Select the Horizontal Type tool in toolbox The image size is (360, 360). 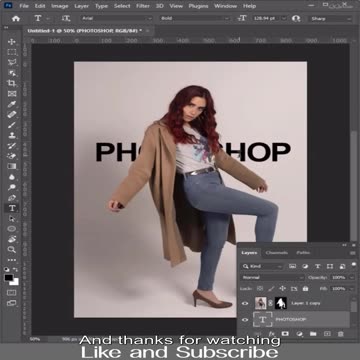coord(12,208)
